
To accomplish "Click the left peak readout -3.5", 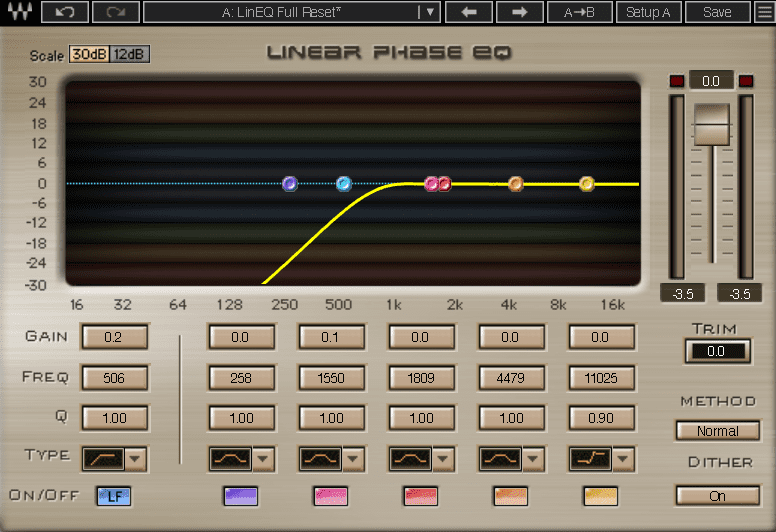I will click(x=683, y=293).
